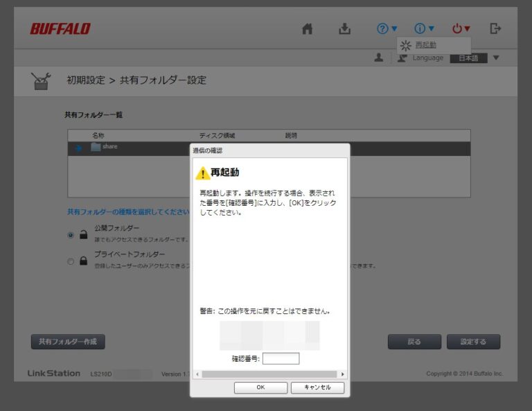Click the dialog scrollbar right arrow
This screenshot has width=532, height=411.
pos(342,374)
